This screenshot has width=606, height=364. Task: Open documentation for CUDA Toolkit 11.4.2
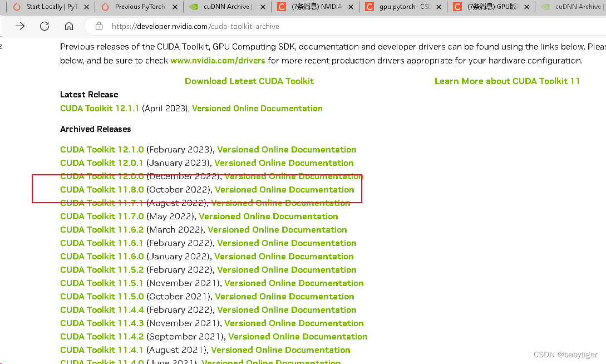click(x=298, y=337)
